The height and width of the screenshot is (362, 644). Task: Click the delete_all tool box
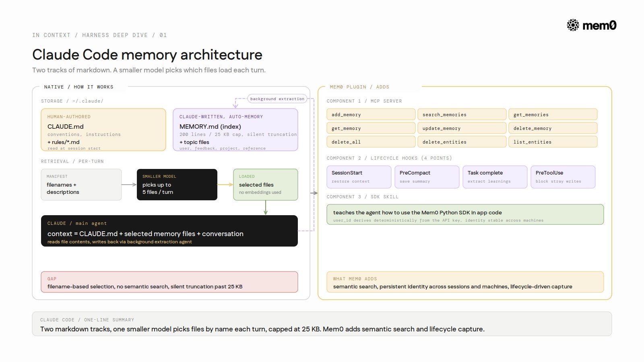coord(371,142)
